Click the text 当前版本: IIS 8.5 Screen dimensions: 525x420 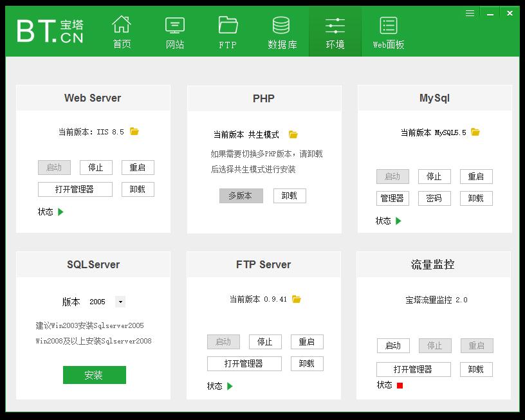[91, 132]
